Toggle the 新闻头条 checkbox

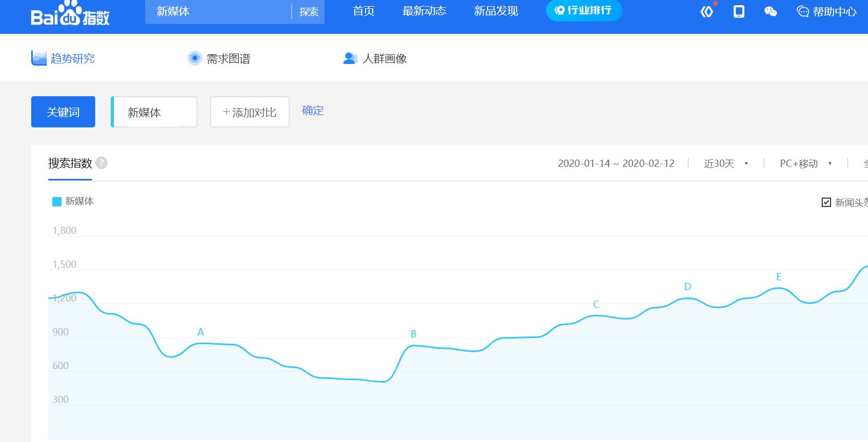tap(826, 202)
